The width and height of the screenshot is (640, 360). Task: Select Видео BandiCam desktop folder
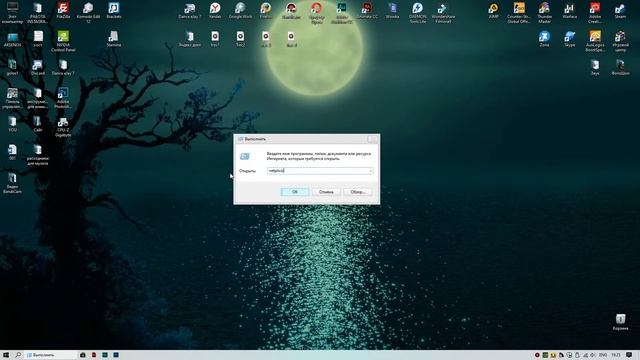click(x=12, y=183)
